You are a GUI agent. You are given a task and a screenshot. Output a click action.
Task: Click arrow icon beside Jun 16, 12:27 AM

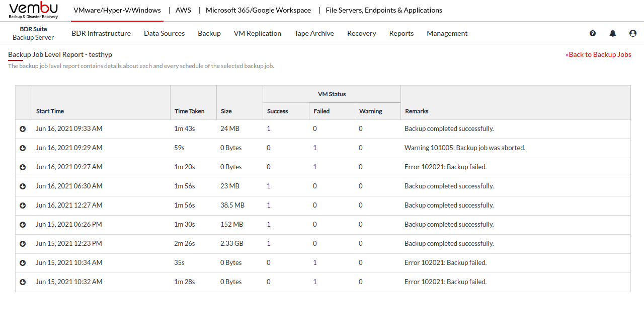click(x=23, y=206)
